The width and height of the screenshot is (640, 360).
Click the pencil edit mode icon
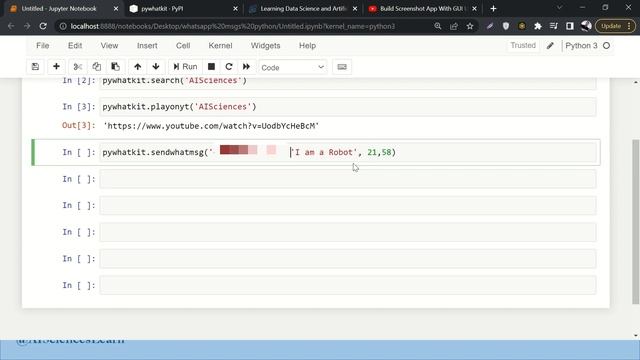550,46
